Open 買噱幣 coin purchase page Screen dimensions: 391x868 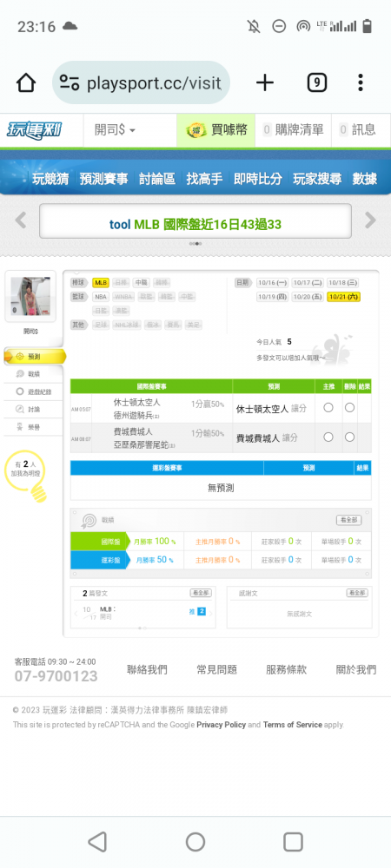tap(216, 130)
